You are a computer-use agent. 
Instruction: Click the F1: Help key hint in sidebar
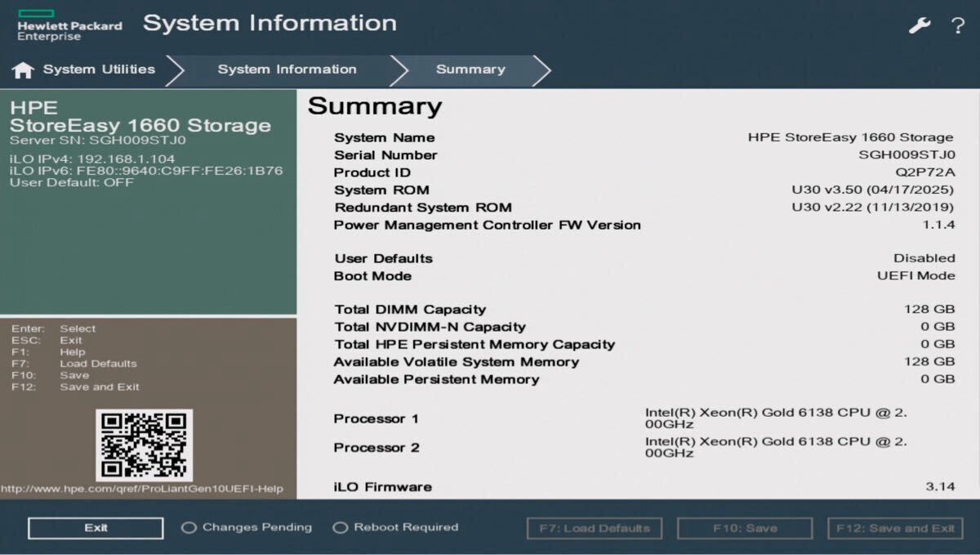click(x=48, y=352)
